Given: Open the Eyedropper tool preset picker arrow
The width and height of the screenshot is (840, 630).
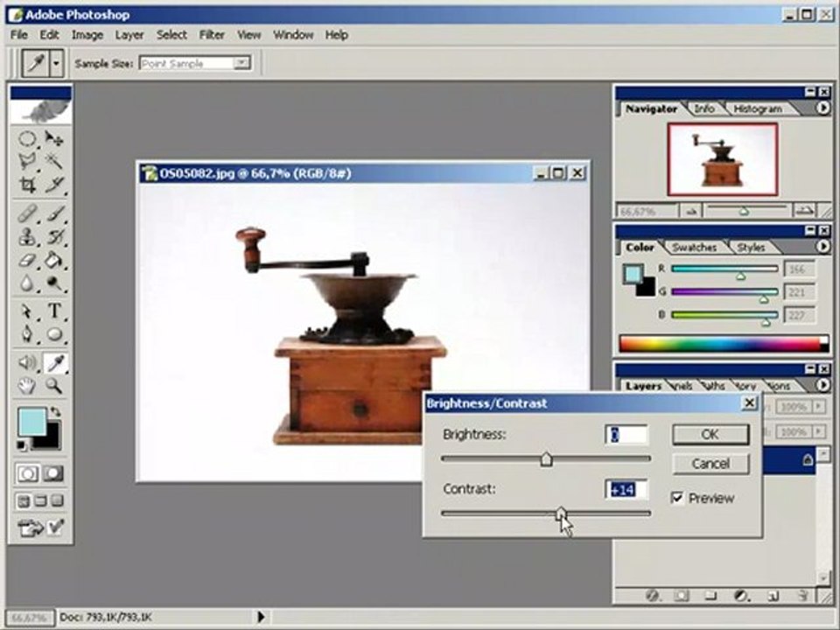Looking at the screenshot, I should 56,63.
